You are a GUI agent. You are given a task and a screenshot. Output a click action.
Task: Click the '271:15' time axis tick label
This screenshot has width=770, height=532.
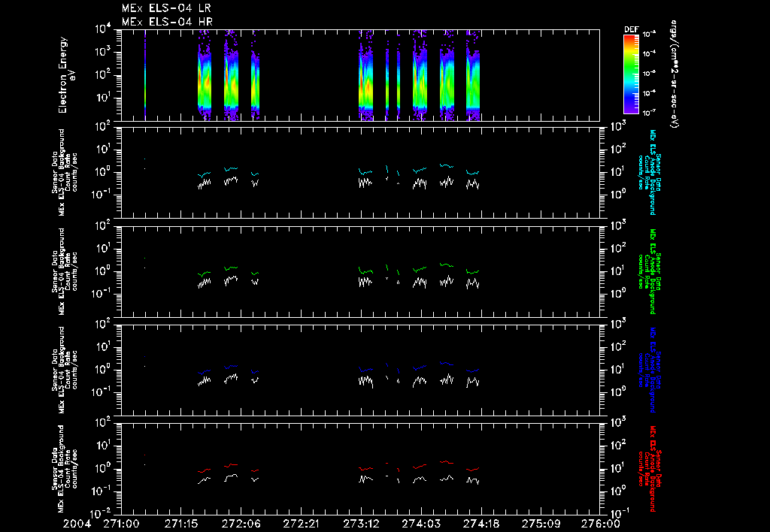click(x=181, y=524)
